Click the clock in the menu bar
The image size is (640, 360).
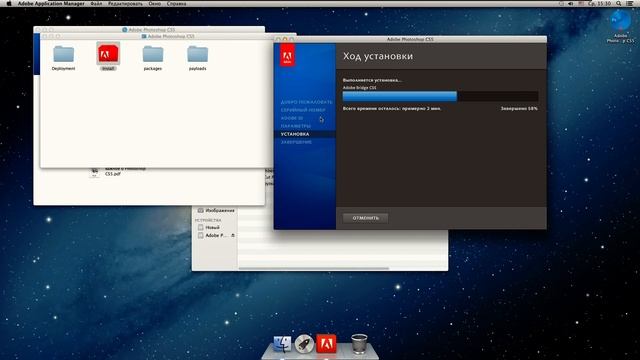tap(599, 4)
